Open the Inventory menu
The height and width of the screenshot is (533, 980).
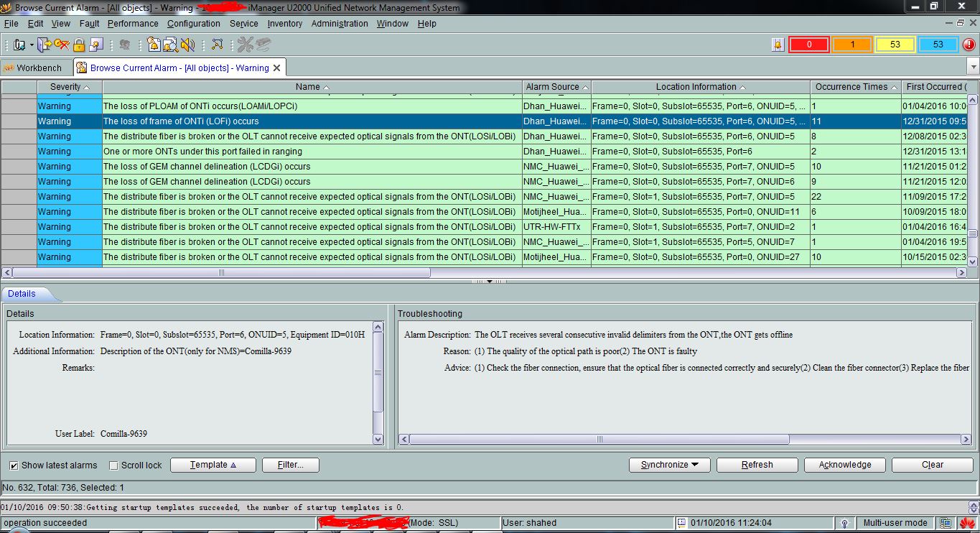coord(285,24)
